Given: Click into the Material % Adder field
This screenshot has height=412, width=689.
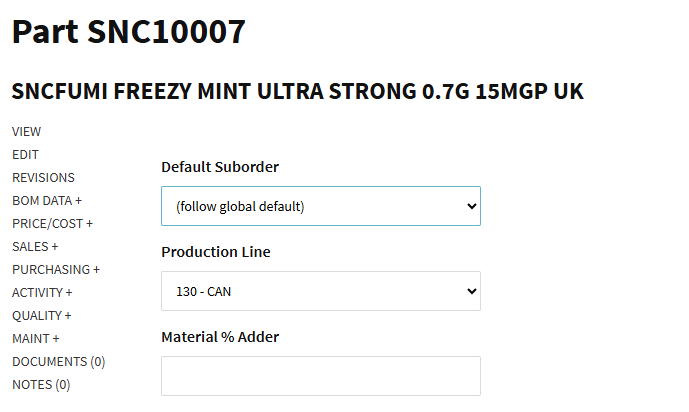Looking at the screenshot, I should (320, 376).
